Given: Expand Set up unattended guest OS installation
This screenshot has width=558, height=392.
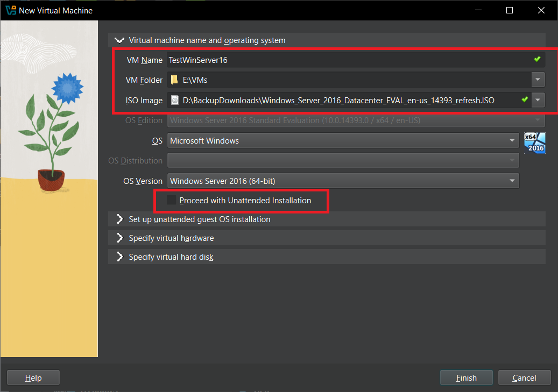Looking at the screenshot, I should 119,219.
